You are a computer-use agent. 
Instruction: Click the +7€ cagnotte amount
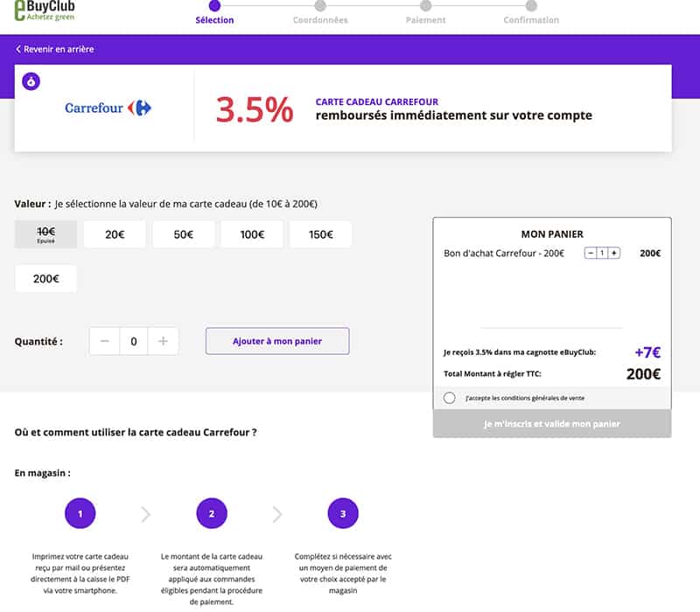[x=647, y=352]
